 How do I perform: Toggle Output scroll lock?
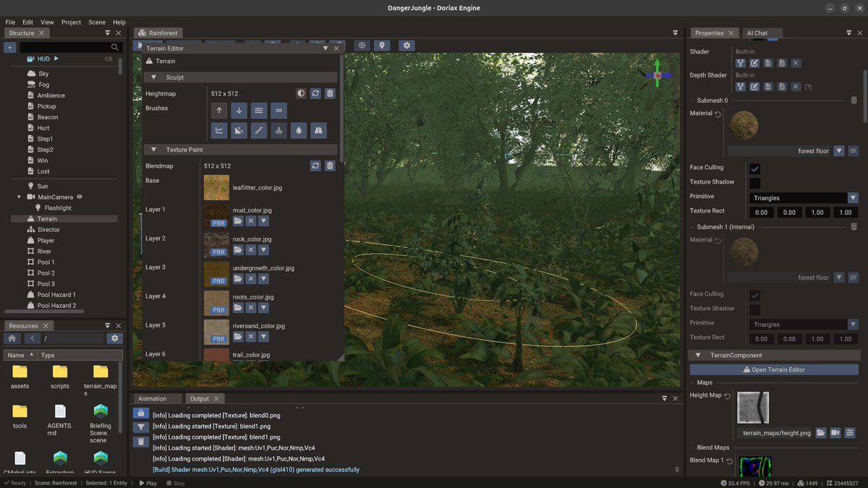[x=141, y=413]
